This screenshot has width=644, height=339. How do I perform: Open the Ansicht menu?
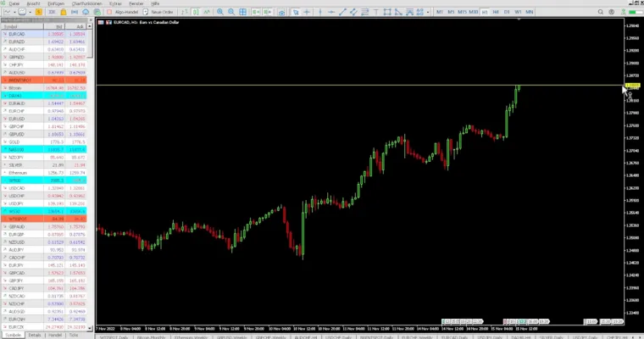click(33, 3)
